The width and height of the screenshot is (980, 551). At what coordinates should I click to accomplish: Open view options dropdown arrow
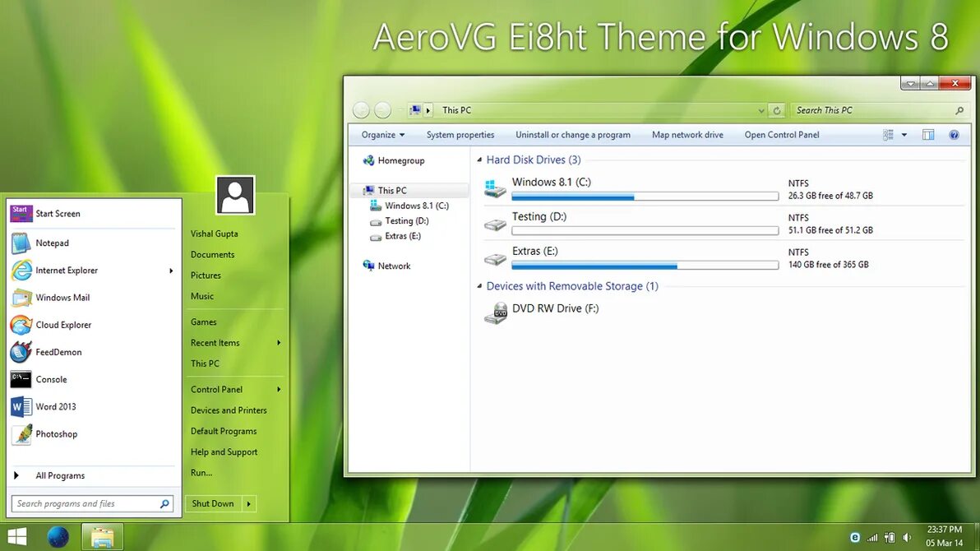904,135
